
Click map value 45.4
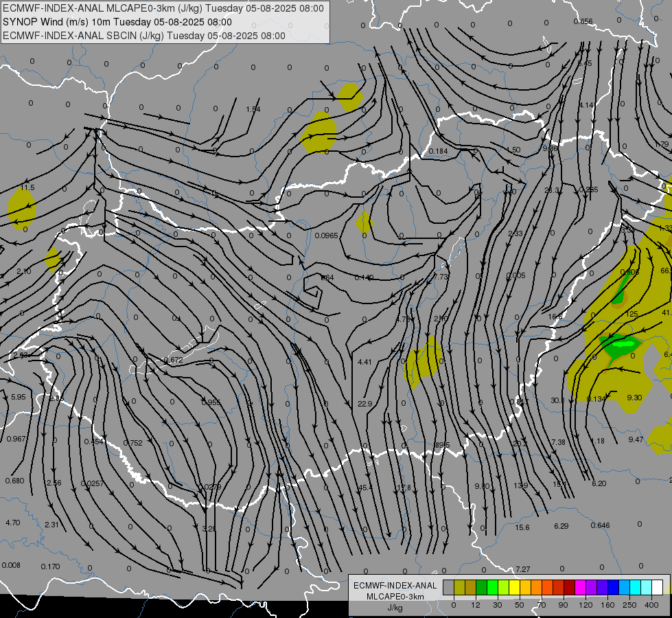click(x=366, y=488)
